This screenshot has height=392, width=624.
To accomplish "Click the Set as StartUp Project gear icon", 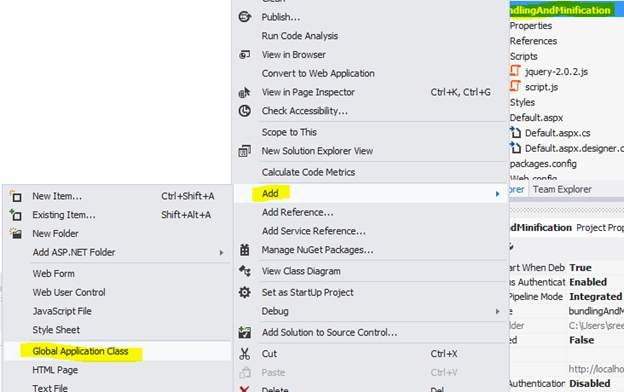I will point(244,293).
